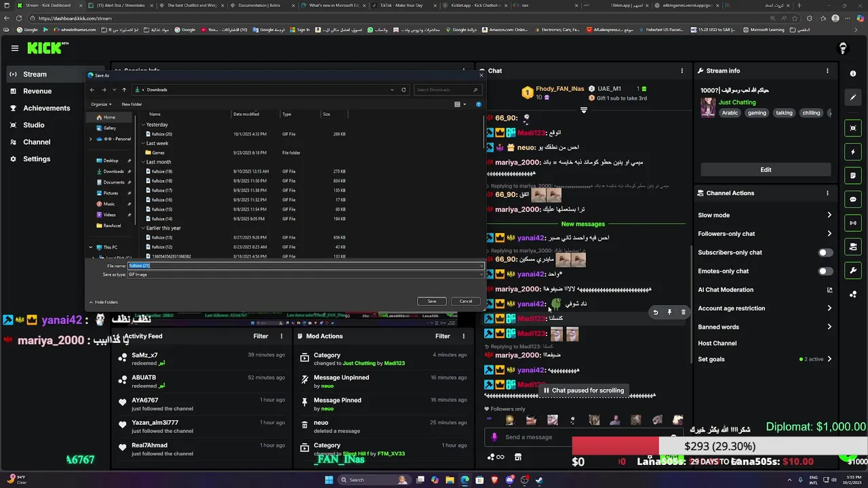Go up one folder level in Save As
868x488 pixels.
pos(124,89)
